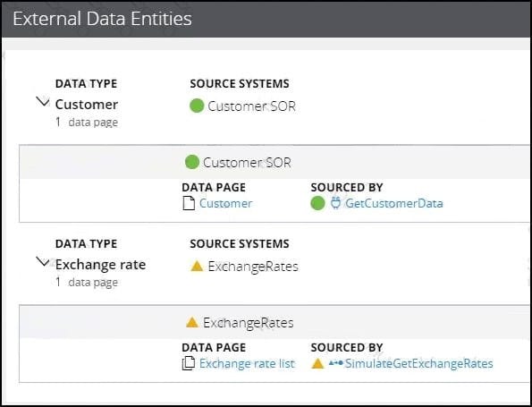Open the GetCustomerData connector link
Viewport: 532px width, 407px height.
pyautogui.click(x=394, y=203)
